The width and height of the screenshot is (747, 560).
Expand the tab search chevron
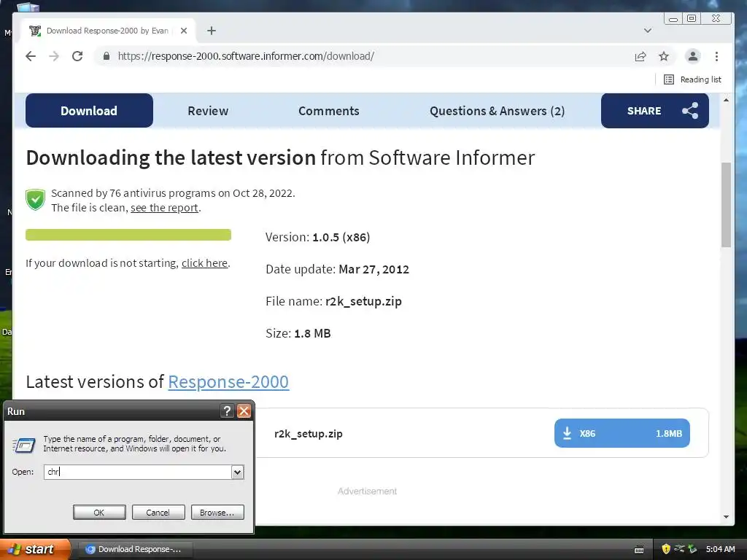tap(648, 31)
